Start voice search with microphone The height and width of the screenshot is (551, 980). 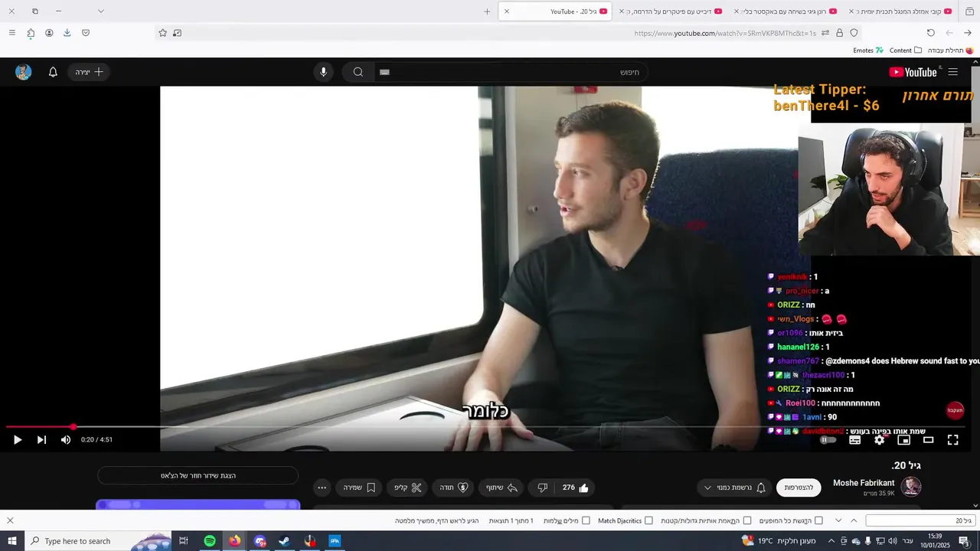323,72
